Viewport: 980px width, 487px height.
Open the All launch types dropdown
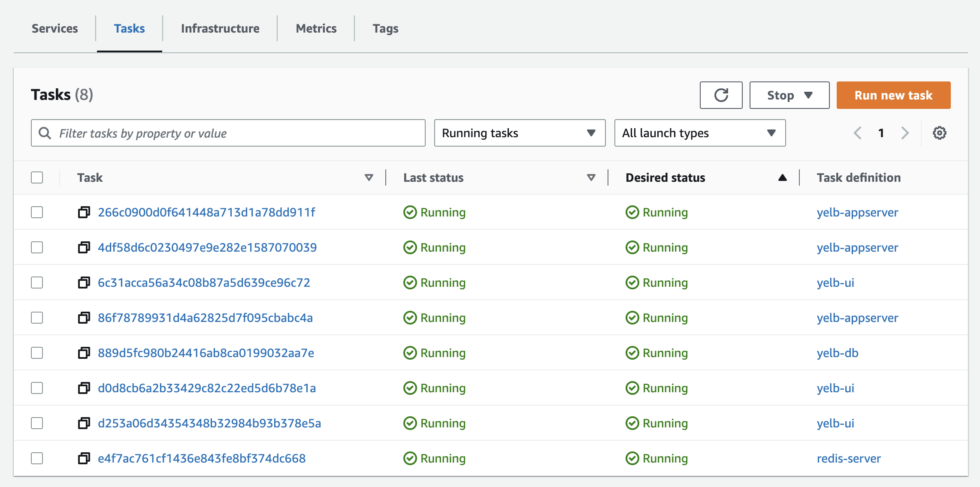click(700, 133)
